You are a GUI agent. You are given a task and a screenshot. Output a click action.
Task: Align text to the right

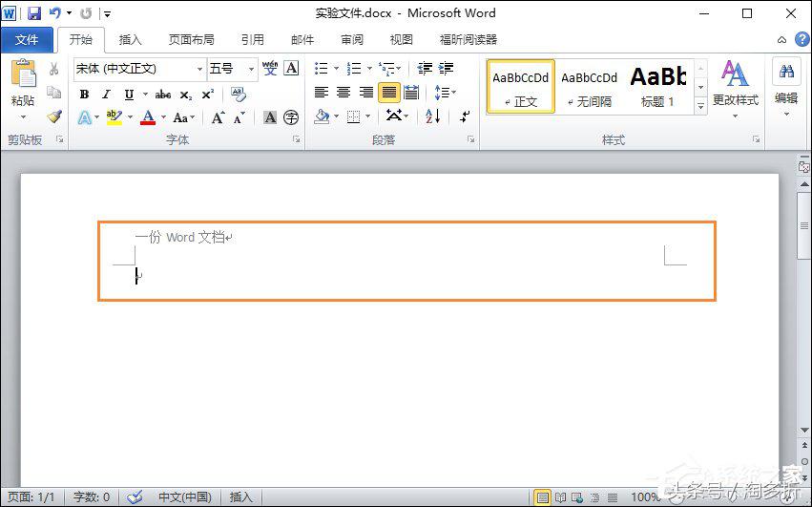click(x=366, y=93)
